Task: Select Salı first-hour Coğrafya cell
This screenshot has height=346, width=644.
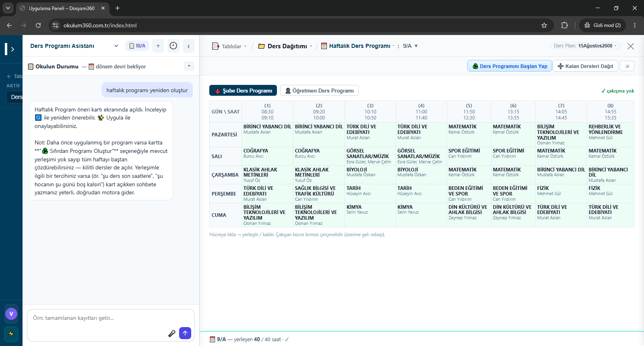Action: pos(267,156)
